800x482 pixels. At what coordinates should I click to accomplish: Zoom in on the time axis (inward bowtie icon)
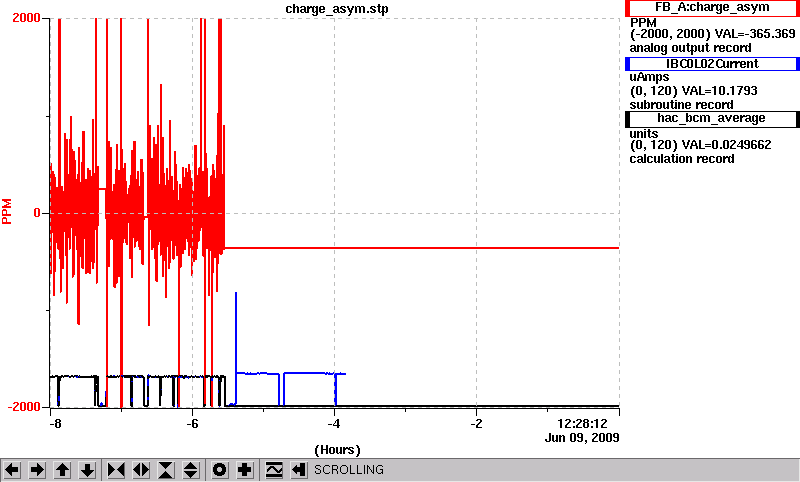point(116,470)
